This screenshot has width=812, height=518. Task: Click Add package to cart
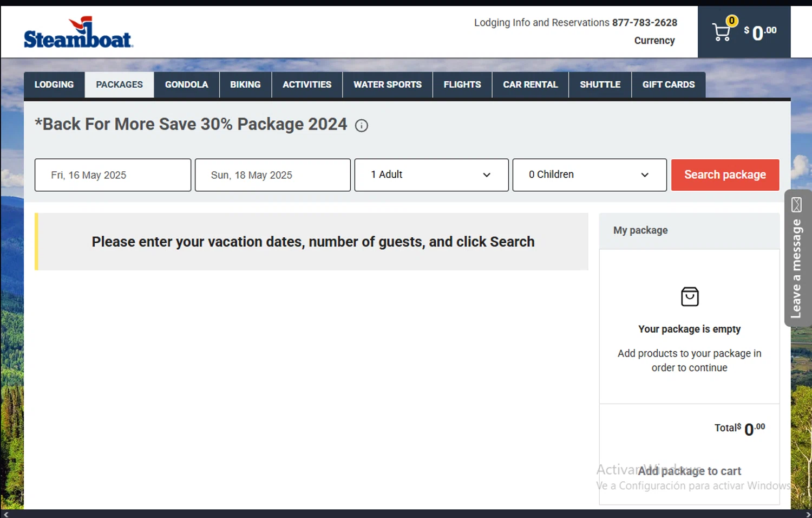tap(689, 471)
